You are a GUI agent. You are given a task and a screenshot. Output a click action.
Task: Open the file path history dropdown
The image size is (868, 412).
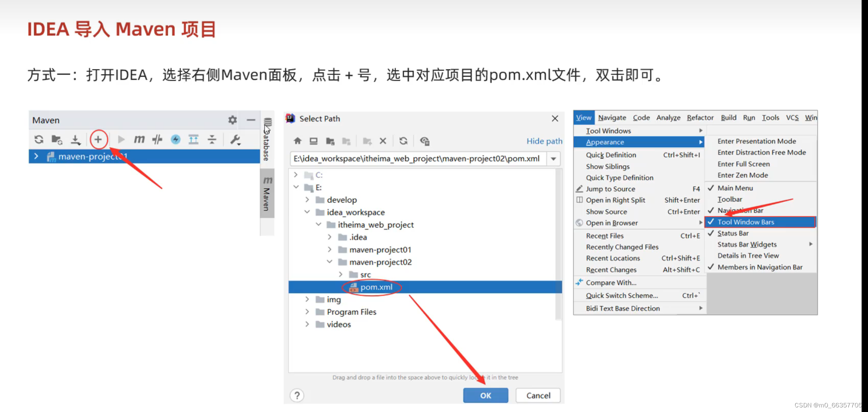(553, 158)
